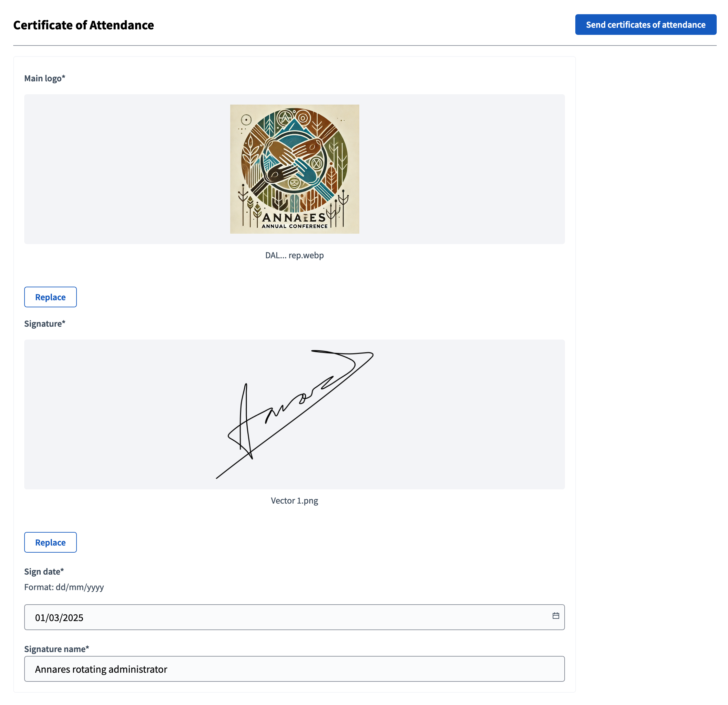Screen dimensions: 728x705
Task: Open the calendar date picker icon
Action: click(555, 615)
